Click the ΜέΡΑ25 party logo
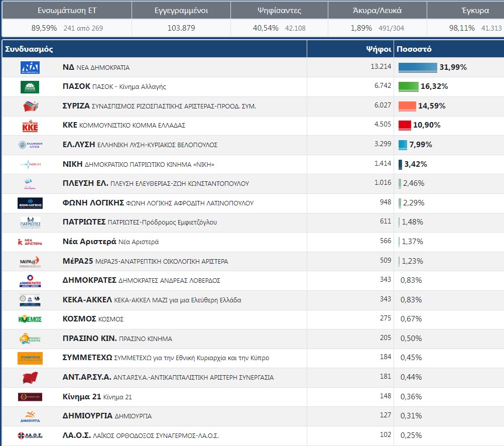504x446 pixels. [30, 261]
